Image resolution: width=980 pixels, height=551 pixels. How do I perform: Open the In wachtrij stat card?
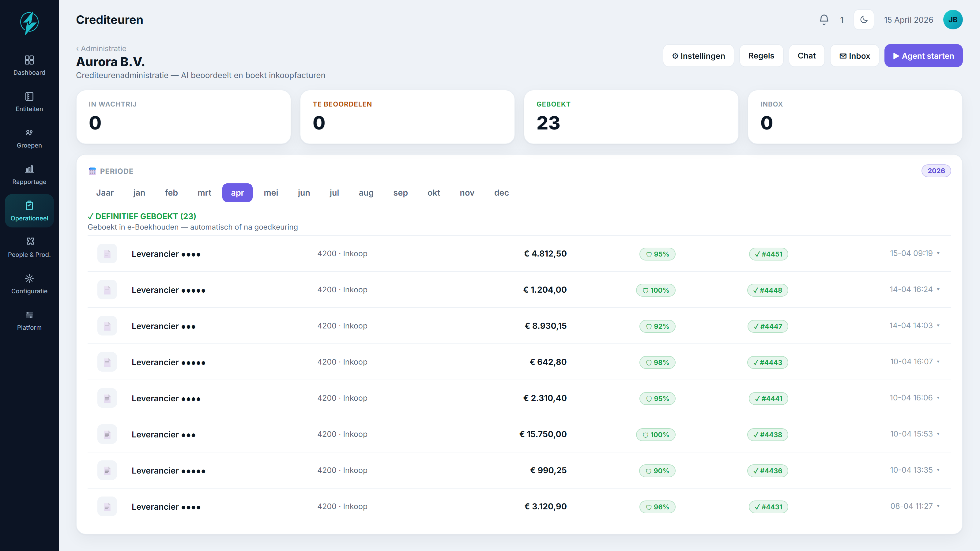183,117
